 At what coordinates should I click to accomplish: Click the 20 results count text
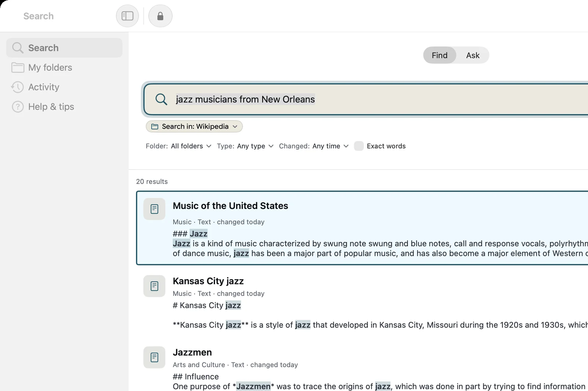coord(152,181)
